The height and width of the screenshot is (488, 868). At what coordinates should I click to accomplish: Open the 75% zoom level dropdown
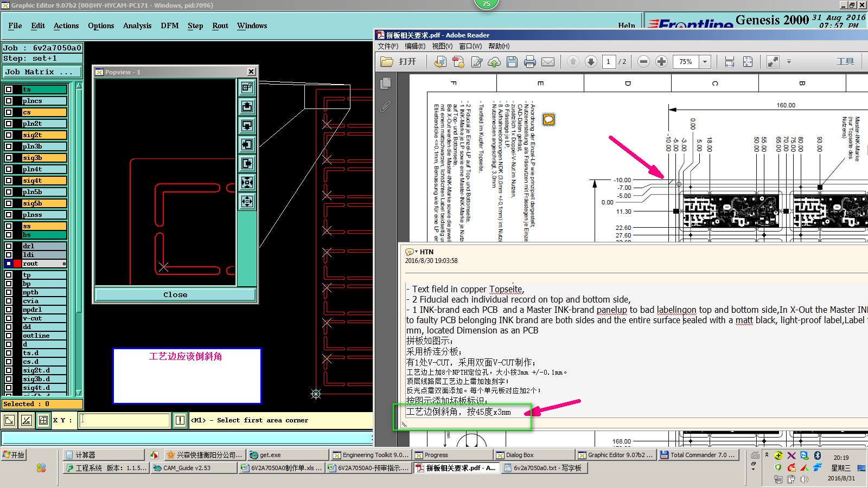(705, 62)
